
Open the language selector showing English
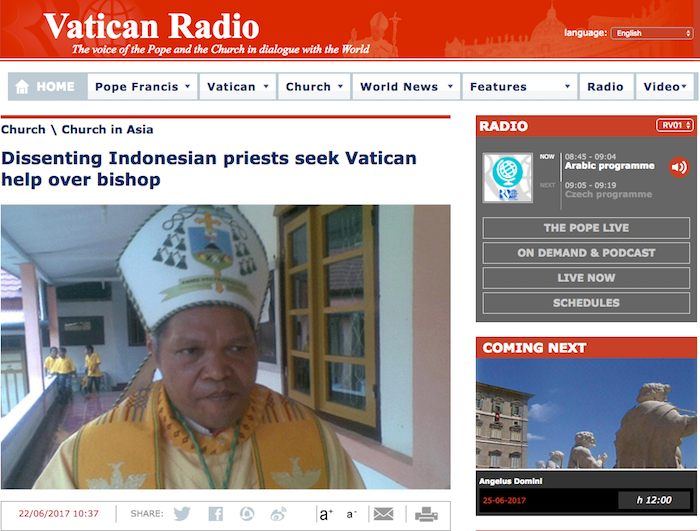tap(651, 33)
